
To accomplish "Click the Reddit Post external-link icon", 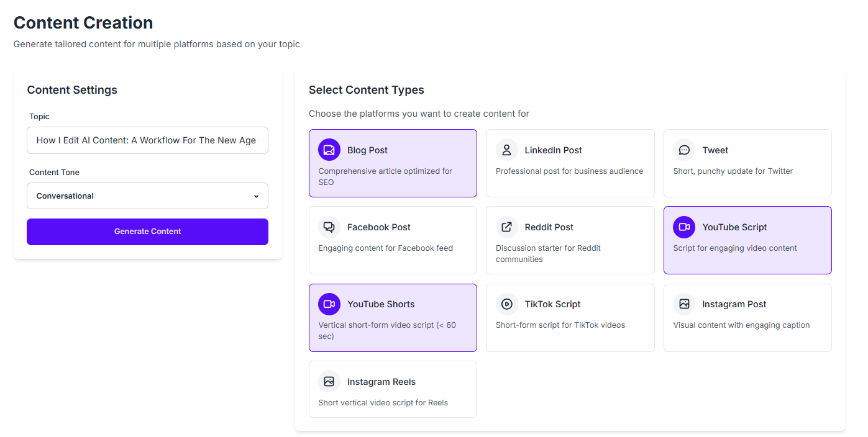I will pyautogui.click(x=506, y=227).
